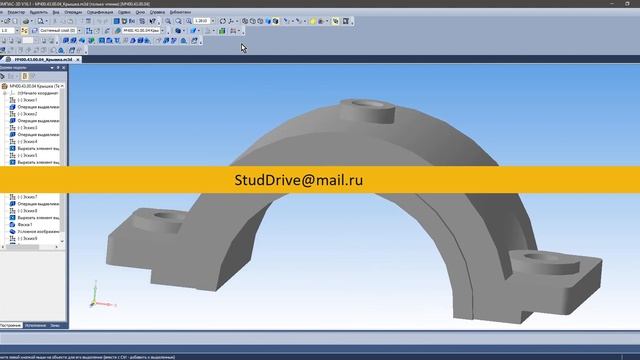
Task: Click the last icon in the third toolbar row
Action: [194, 40]
